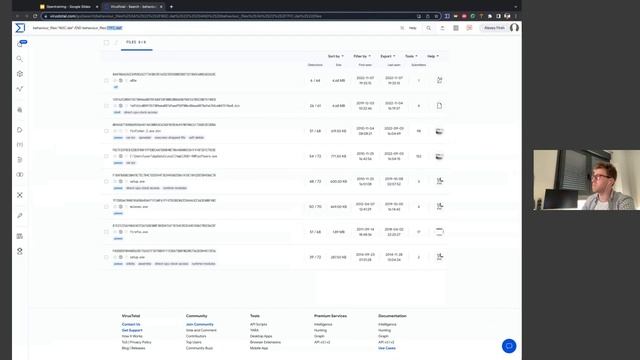The height and width of the screenshot is (360, 640).
Task: Open the Mobile App footer link
Action: [259, 348]
